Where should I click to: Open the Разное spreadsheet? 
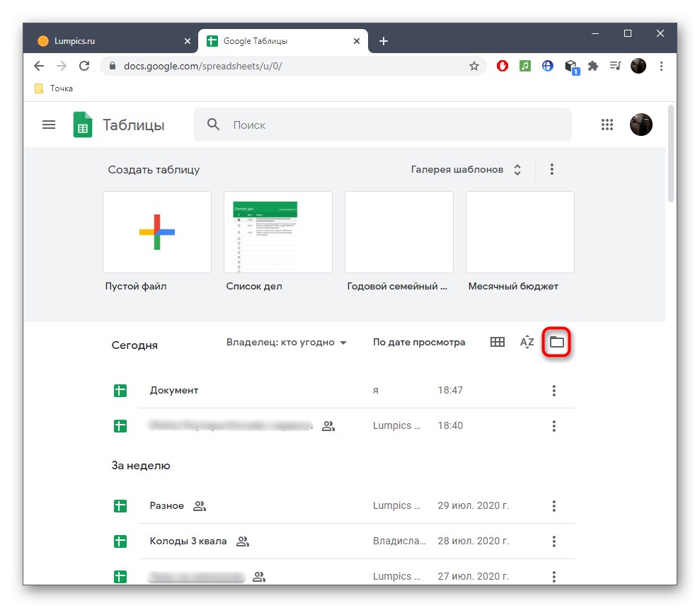coord(166,505)
